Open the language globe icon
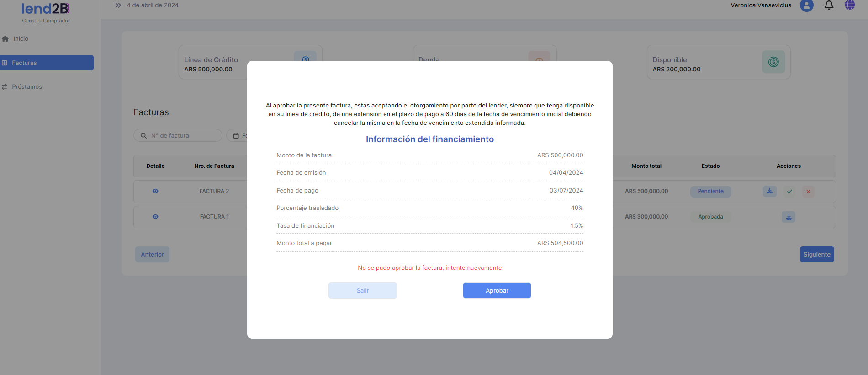This screenshot has width=868, height=375. (850, 5)
